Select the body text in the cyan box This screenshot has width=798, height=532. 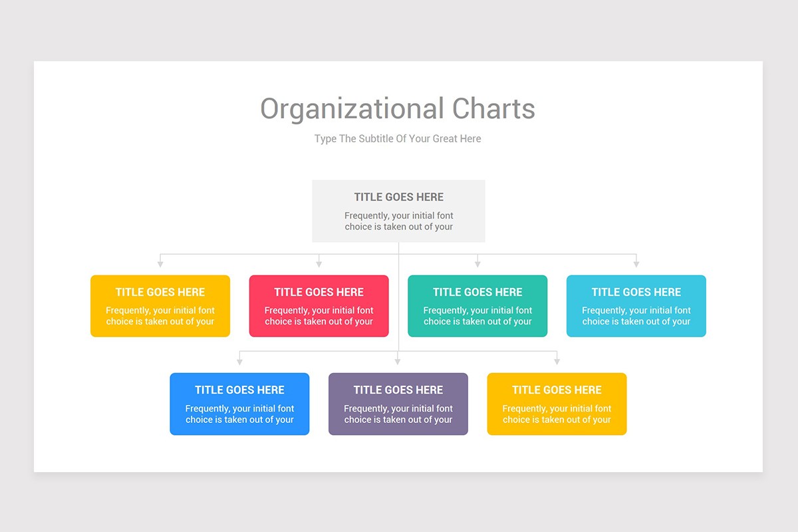[636, 316]
